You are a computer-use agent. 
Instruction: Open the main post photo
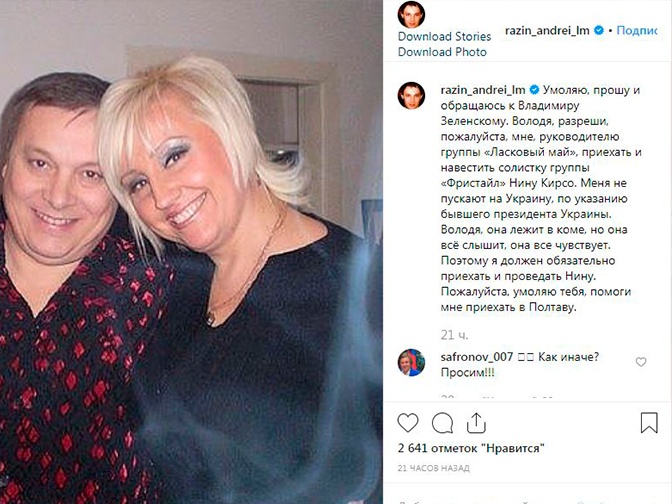191,252
